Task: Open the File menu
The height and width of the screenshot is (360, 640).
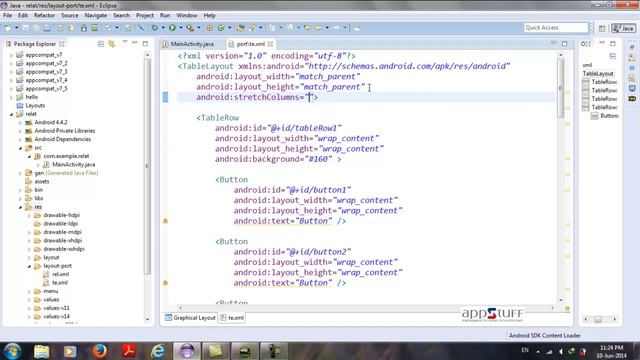Action: [x=7, y=16]
